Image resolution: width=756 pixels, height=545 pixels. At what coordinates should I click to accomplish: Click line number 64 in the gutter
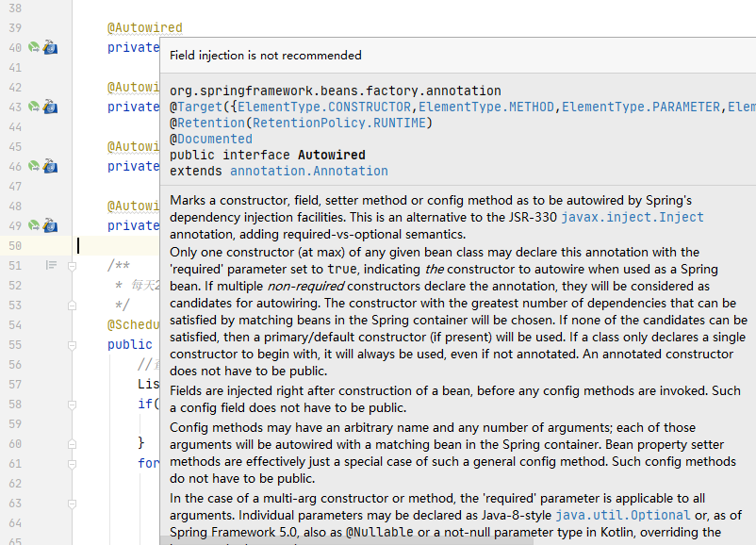click(x=15, y=523)
